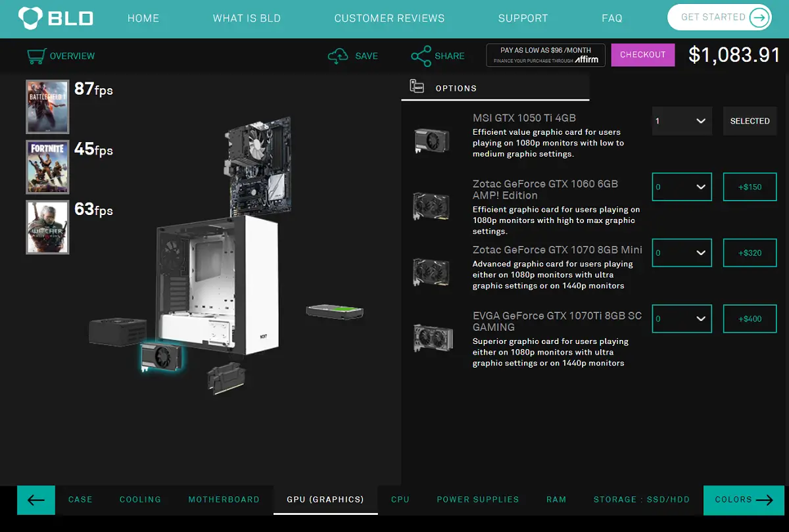Click the MSI GTX 1050 Ti 4GB title
The height and width of the screenshot is (532, 789).
(x=524, y=118)
